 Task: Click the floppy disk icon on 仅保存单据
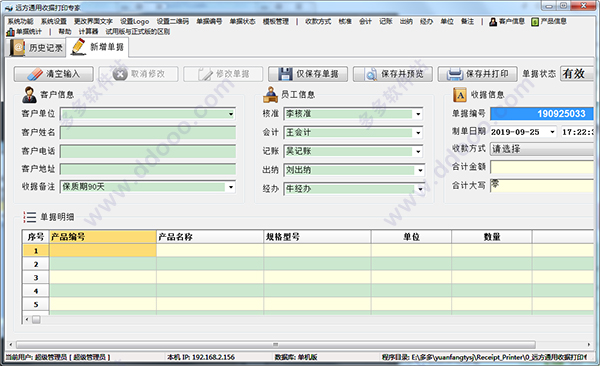[x=285, y=74]
